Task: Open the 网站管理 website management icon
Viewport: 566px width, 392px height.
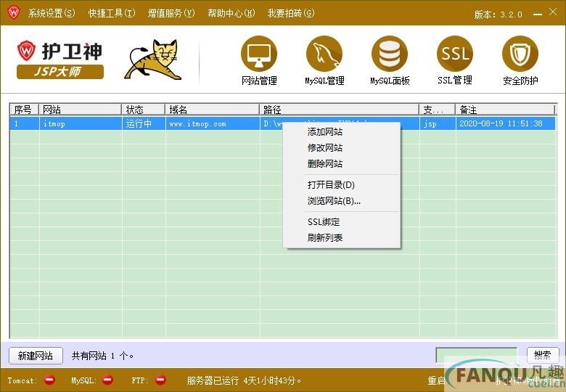Action: [259, 54]
